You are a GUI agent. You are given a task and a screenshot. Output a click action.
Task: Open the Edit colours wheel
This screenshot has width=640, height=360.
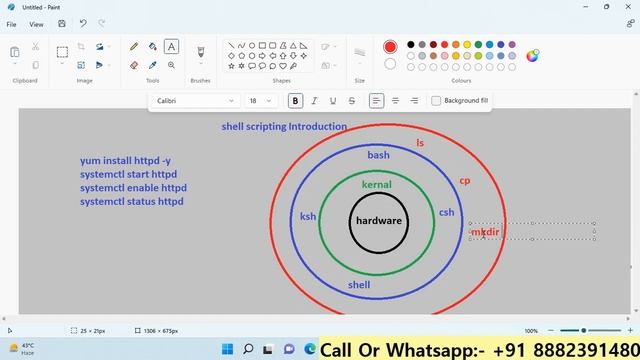532,56
